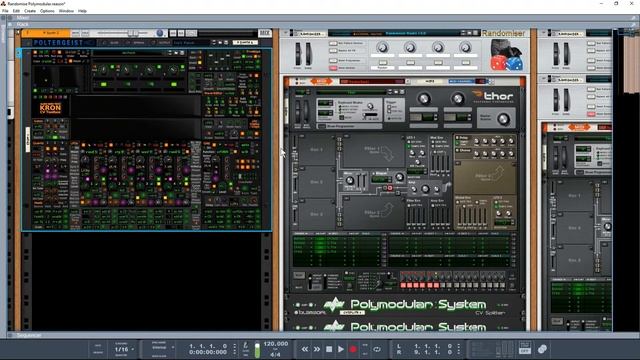Click the Thor Shaper knob
The height and width of the screenshot is (360, 640).
click(x=400, y=177)
